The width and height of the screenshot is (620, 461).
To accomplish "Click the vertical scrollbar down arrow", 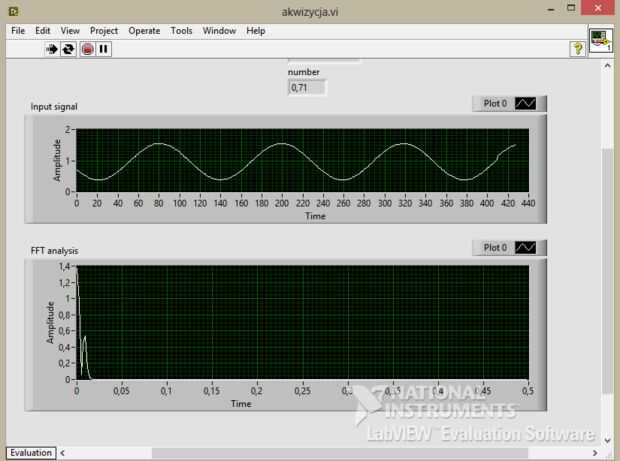I will click(x=607, y=439).
